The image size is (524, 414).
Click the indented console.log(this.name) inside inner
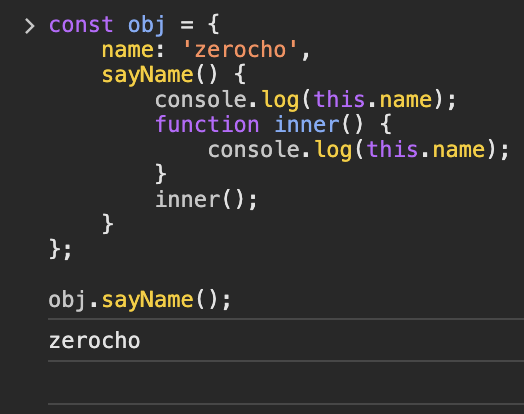(x=359, y=149)
